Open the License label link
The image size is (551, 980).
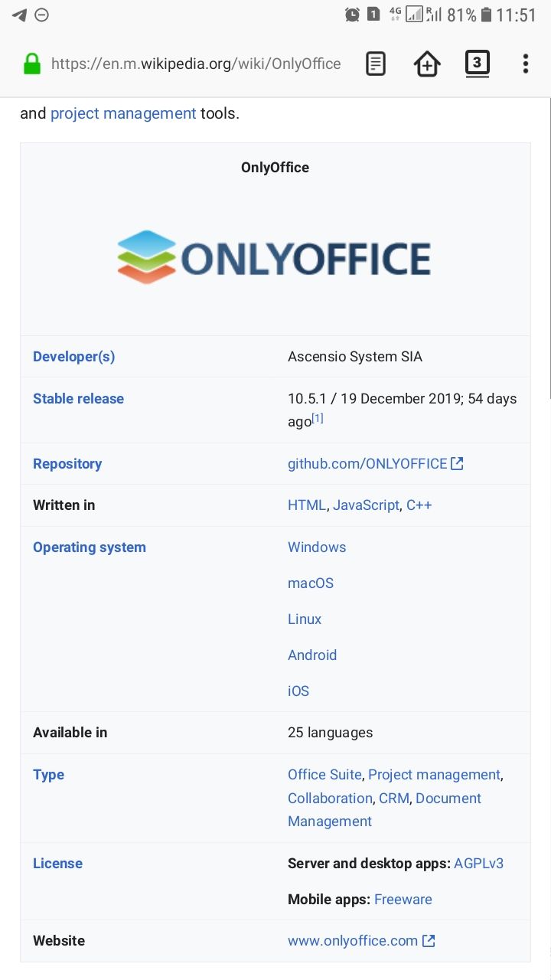click(x=57, y=863)
